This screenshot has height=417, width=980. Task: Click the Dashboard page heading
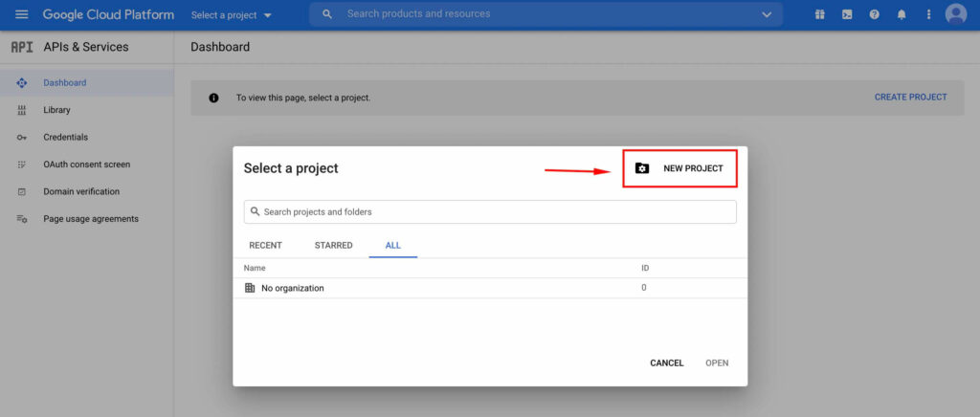point(220,47)
